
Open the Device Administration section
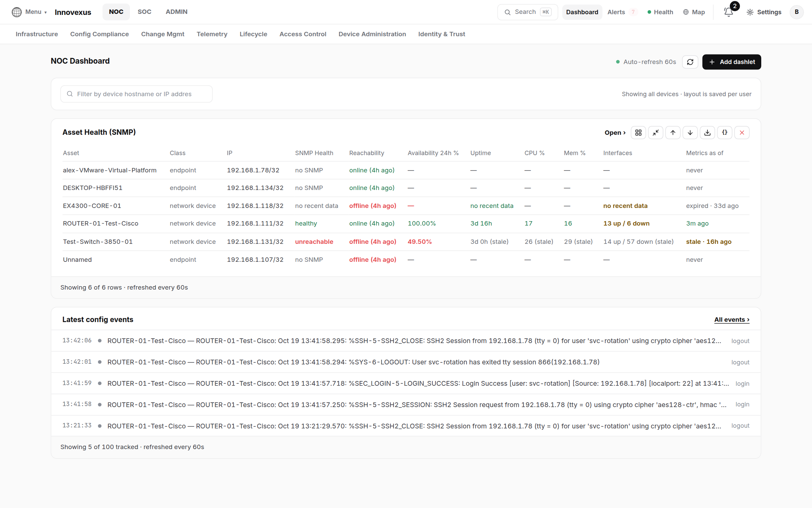pos(372,34)
